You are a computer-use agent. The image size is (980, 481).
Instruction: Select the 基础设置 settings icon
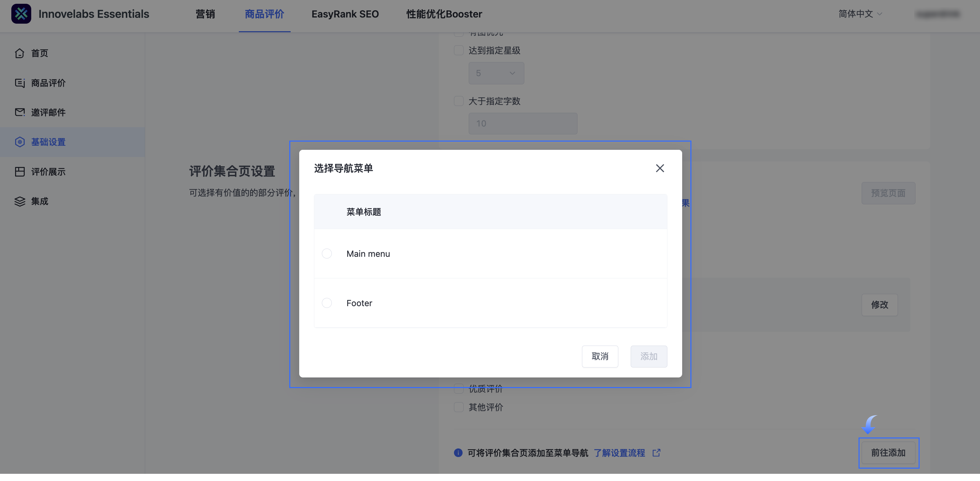click(20, 142)
